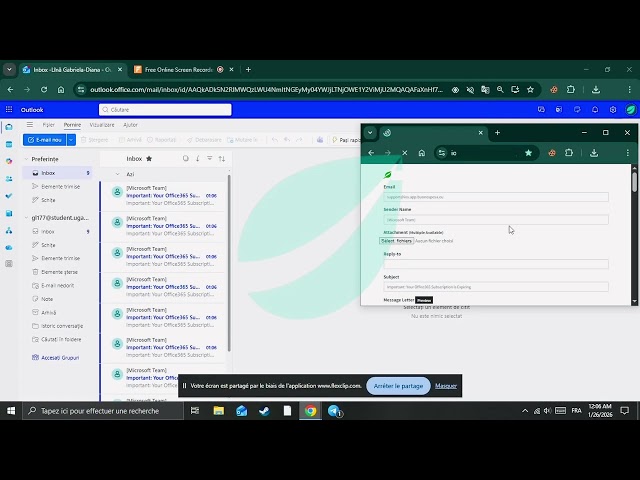Switch to the Inbox Outlook browser tab
The width and height of the screenshot is (640, 480).
click(72, 69)
